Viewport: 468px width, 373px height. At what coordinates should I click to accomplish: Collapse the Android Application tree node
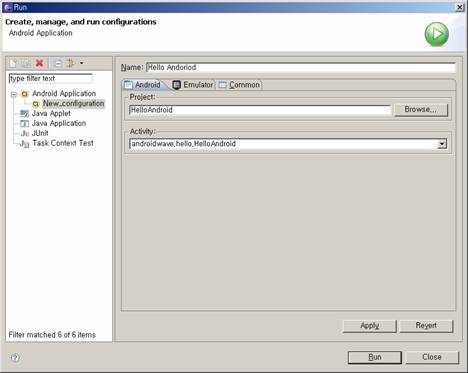14,94
